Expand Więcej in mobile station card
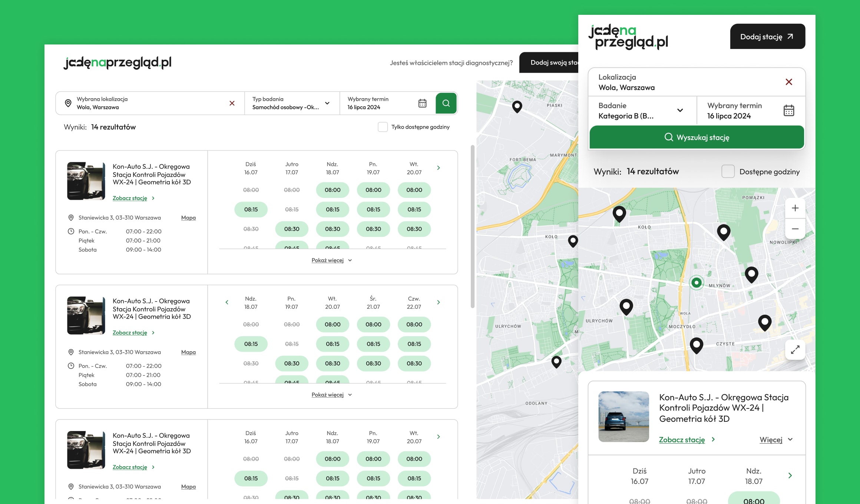Image resolution: width=860 pixels, height=504 pixels. coord(776,440)
